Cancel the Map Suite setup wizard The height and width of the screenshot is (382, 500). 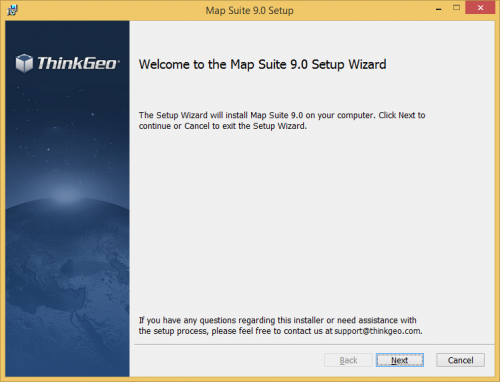[x=460, y=360]
